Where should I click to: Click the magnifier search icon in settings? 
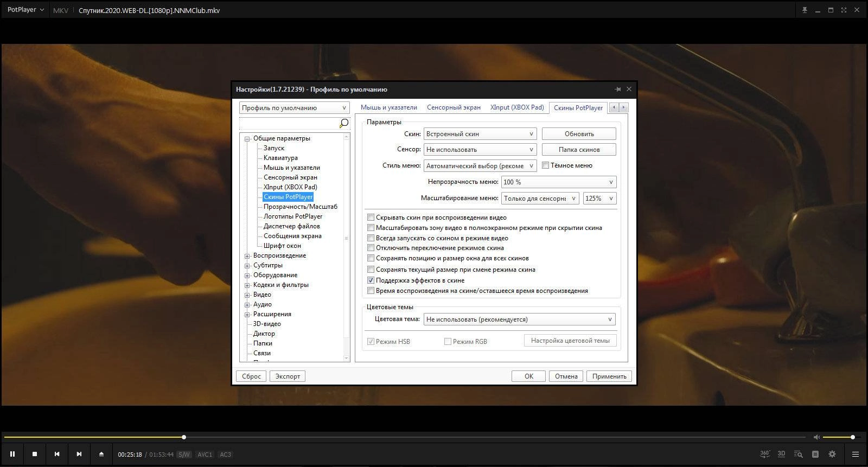(343, 124)
